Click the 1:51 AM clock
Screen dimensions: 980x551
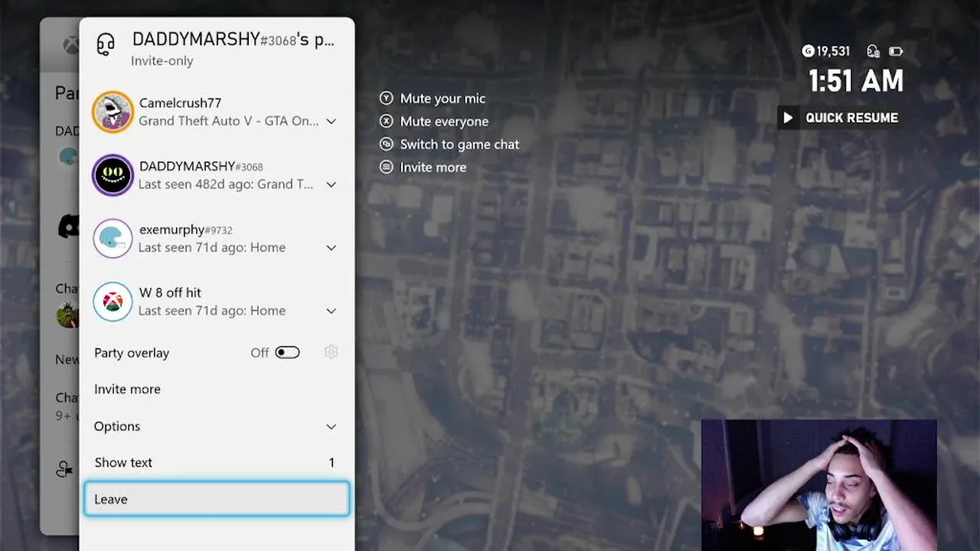coord(856,81)
